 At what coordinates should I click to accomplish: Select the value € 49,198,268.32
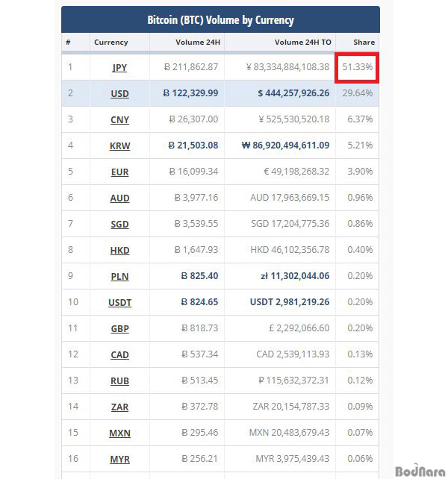pos(296,172)
